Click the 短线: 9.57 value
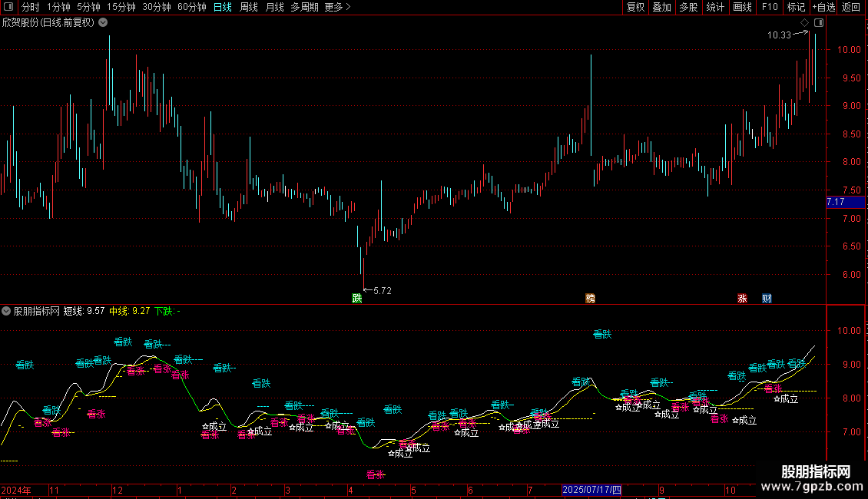Screen dimensions: 868x499 click(84, 311)
